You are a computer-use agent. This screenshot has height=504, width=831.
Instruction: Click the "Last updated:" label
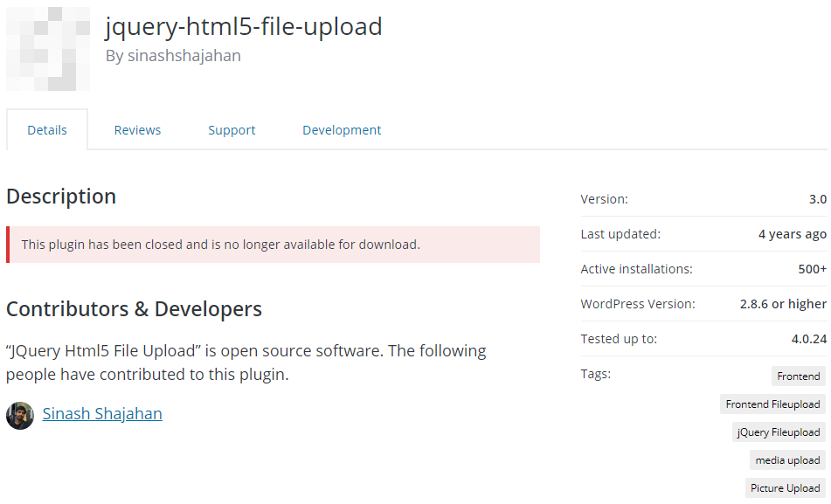(620, 234)
